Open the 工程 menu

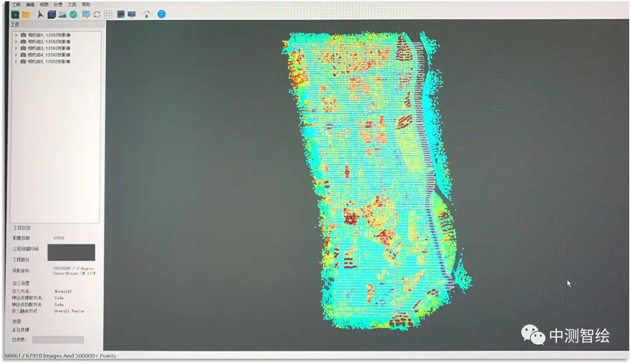16,5
